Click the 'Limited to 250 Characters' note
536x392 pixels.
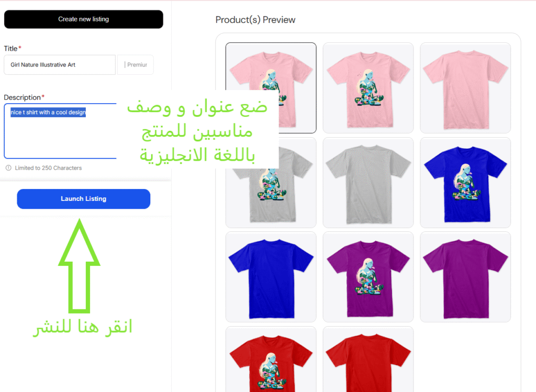[x=48, y=168]
